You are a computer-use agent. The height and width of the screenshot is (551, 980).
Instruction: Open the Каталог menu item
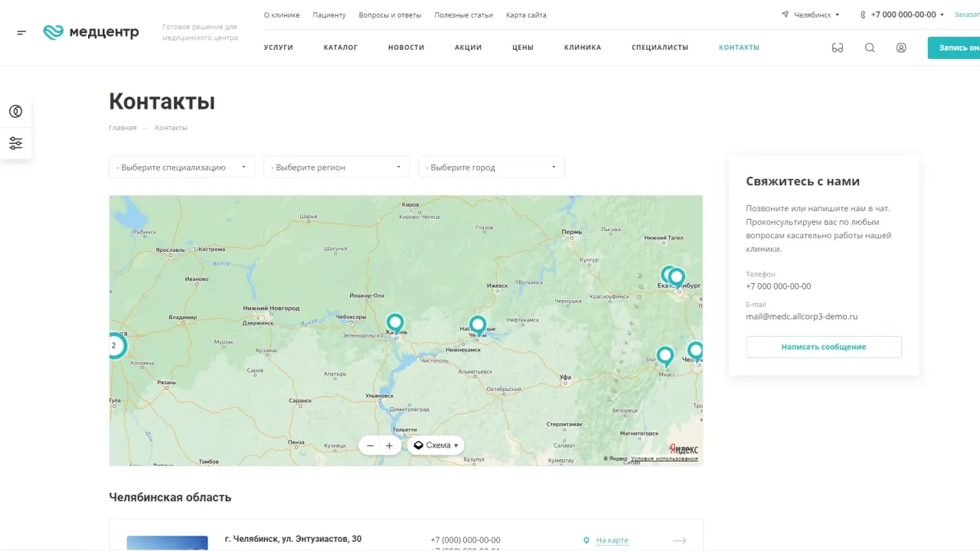[x=341, y=47]
